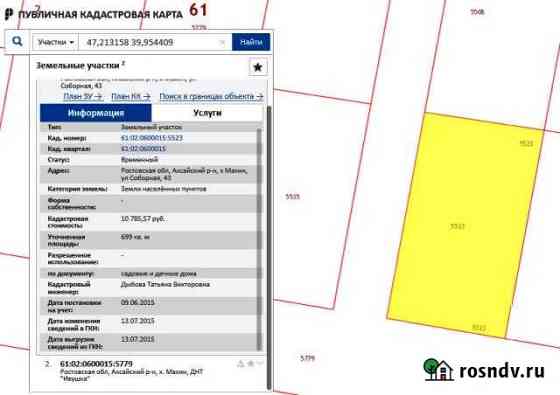Screen dimensions: 560x395
Task: Click the registration date 09.06.2015
Action: pyautogui.click(x=138, y=302)
